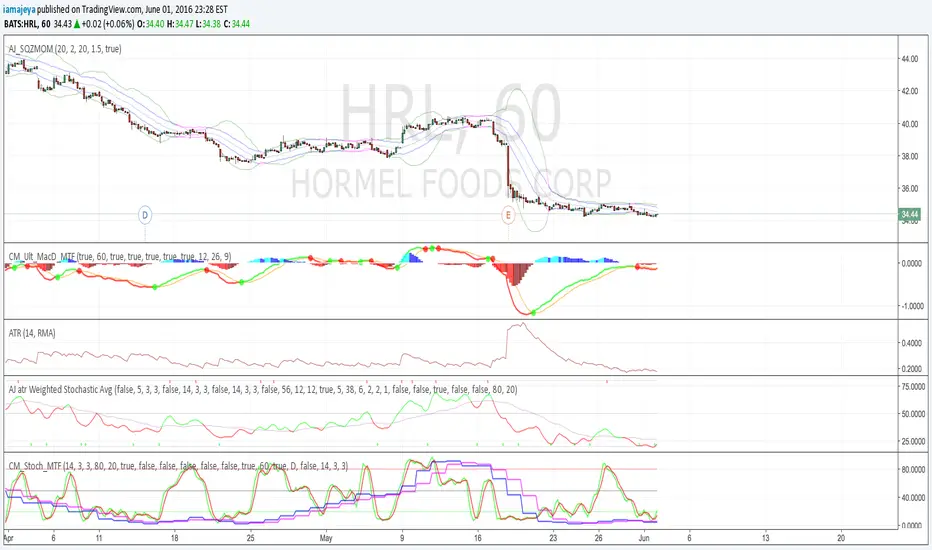932x550 pixels.
Task: Select the CM_Ult_MacD_MTF indicator label
Action: [x=119, y=257]
